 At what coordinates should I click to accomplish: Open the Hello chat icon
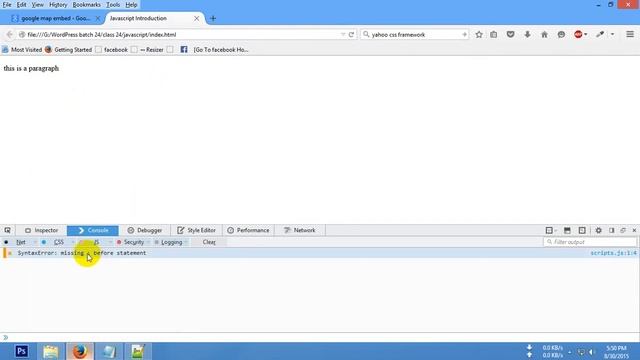pos(561,35)
